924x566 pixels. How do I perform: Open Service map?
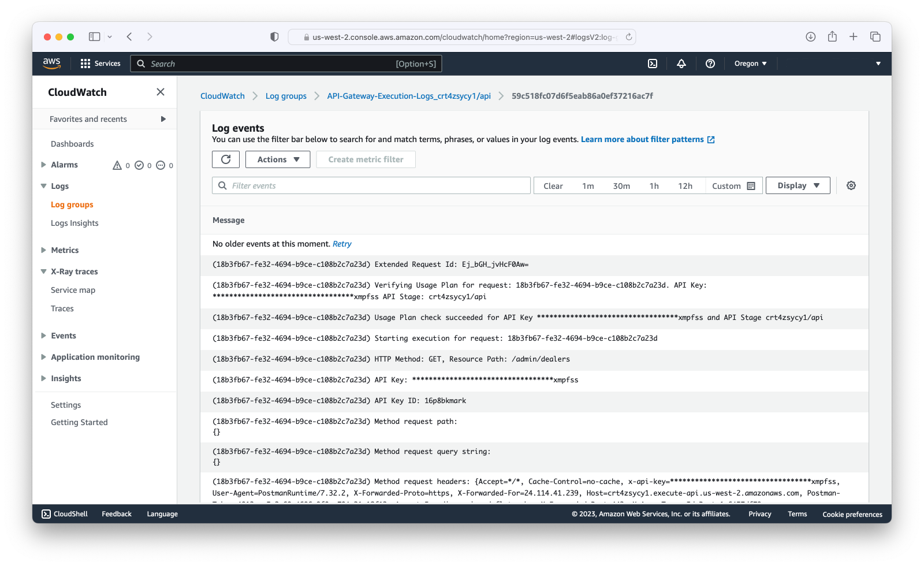click(x=73, y=290)
